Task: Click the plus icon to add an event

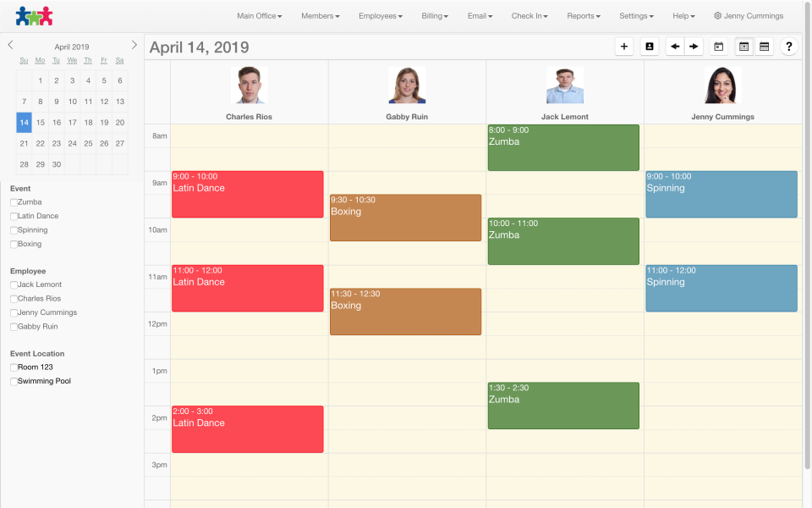Action: click(624, 46)
